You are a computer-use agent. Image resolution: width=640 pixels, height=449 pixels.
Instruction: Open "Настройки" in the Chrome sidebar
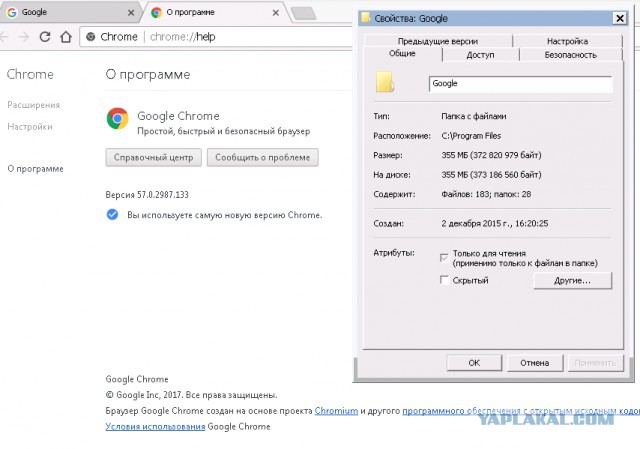30,127
